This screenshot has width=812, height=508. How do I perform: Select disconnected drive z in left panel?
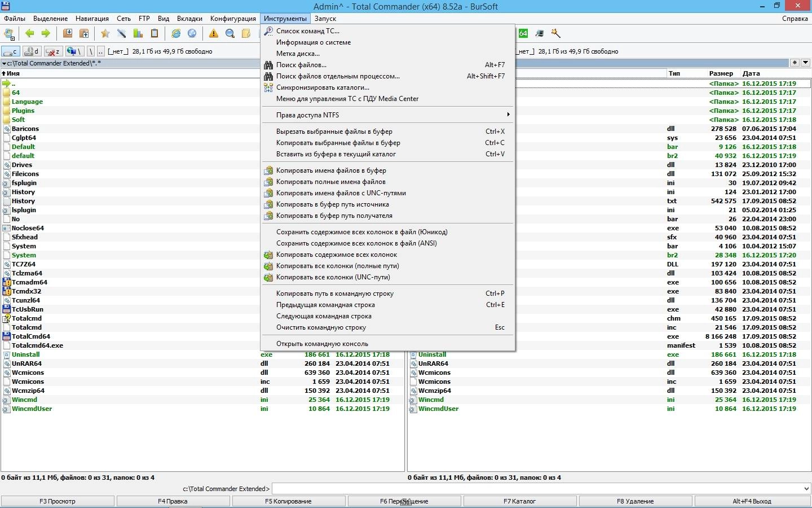[x=52, y=51]
